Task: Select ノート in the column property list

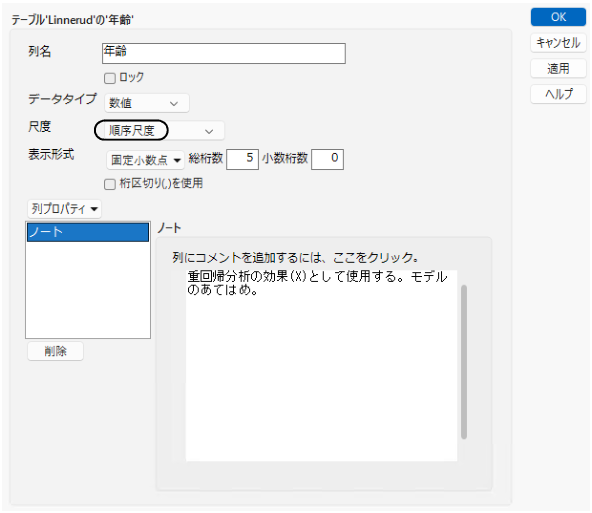Action: coord(88,232)
